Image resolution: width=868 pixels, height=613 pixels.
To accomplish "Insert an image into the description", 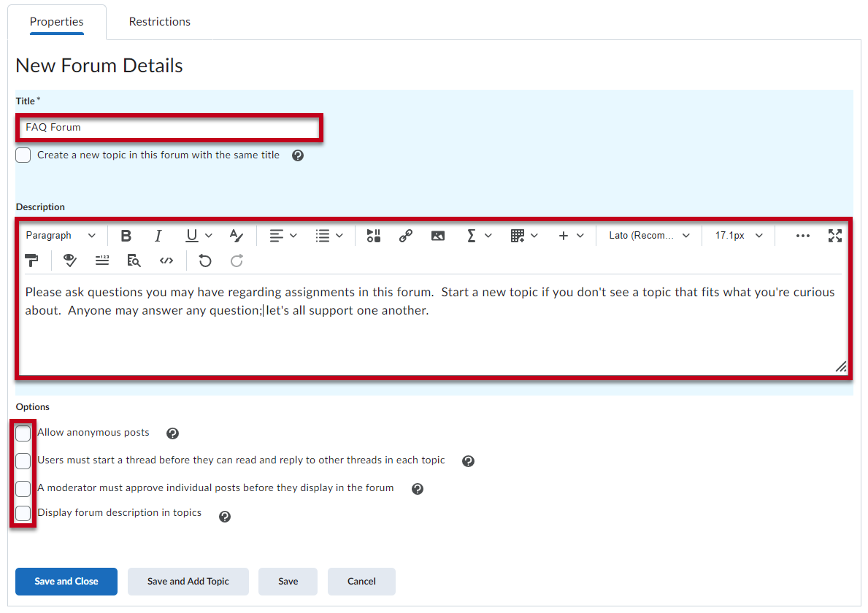I will (438, 236).
